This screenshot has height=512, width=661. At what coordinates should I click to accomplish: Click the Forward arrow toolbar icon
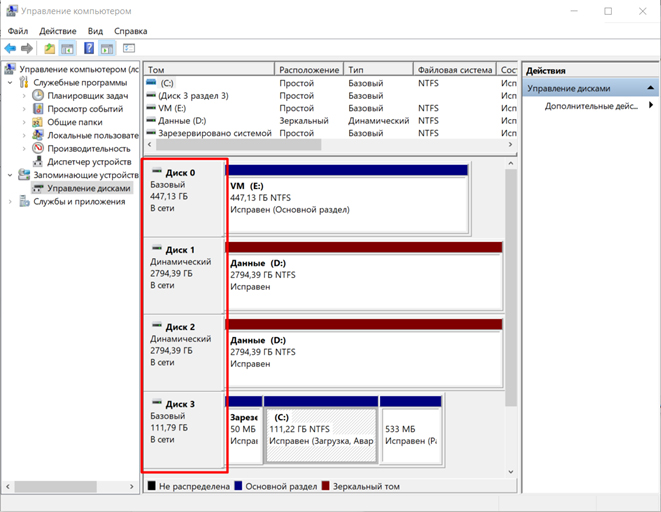tap(27, 48)
